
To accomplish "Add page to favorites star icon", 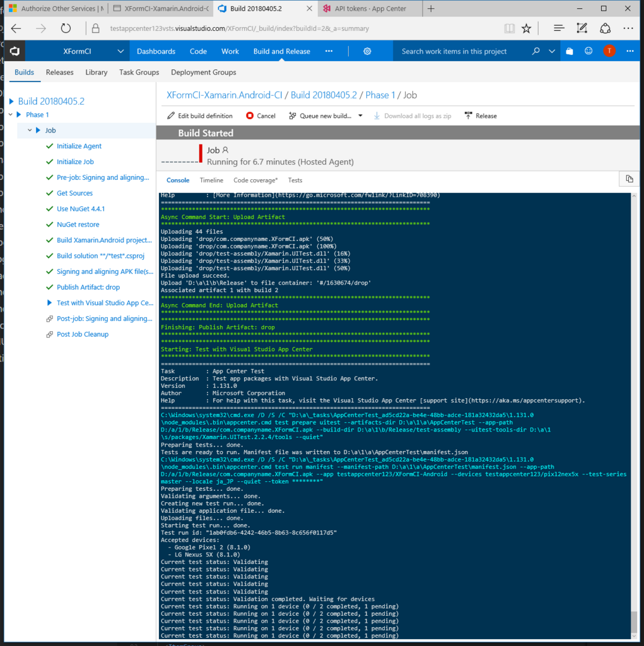I will click(526, 28).
